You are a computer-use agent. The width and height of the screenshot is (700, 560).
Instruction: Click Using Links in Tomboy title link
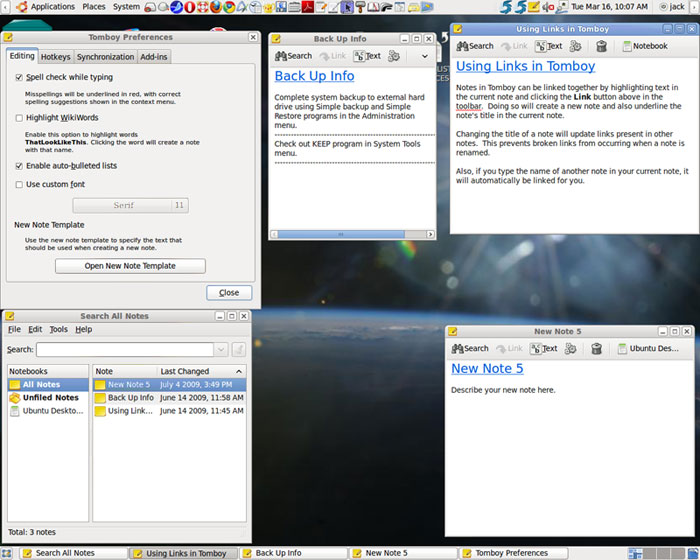pos(525,67)
